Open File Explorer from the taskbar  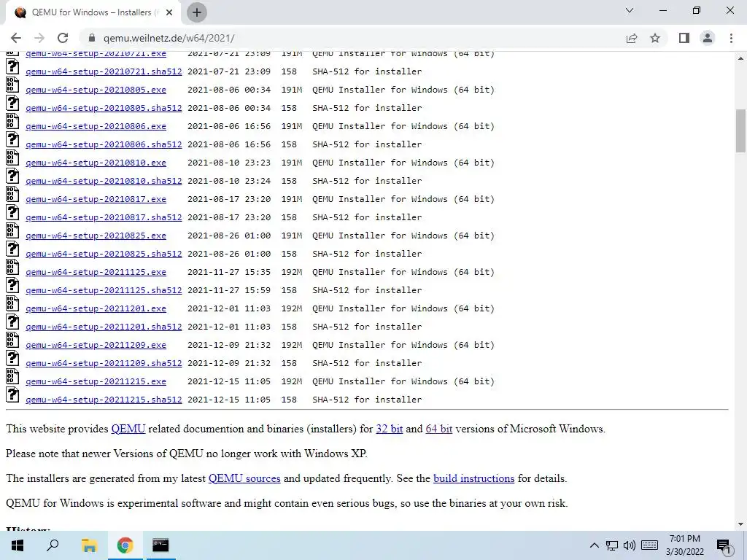89,545
